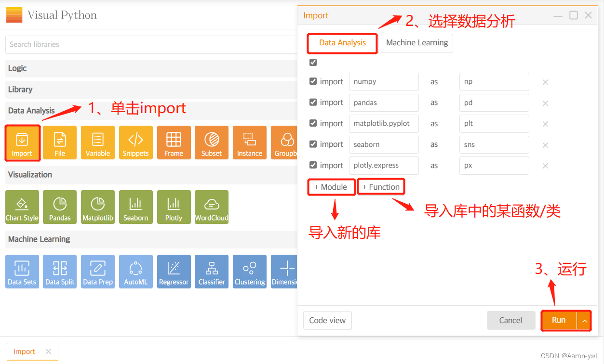The width and height of the screenshot is (604, 364).
Task: Uncheck the select-all checkbox above imports
Action: 313,62
